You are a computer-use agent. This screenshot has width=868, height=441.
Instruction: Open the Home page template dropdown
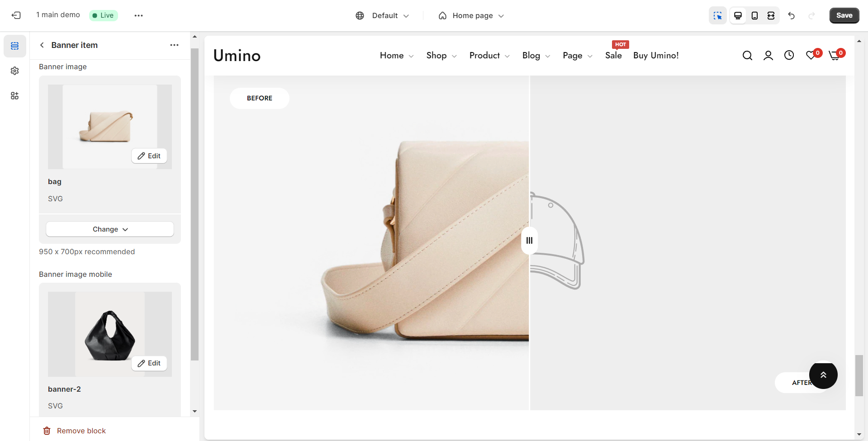471,15
